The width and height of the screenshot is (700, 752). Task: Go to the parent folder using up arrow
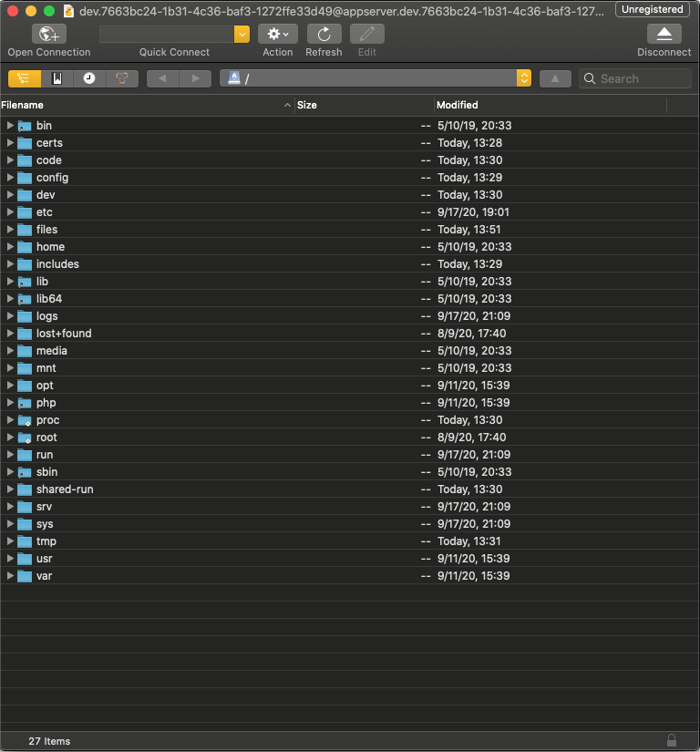pos(555,78)
